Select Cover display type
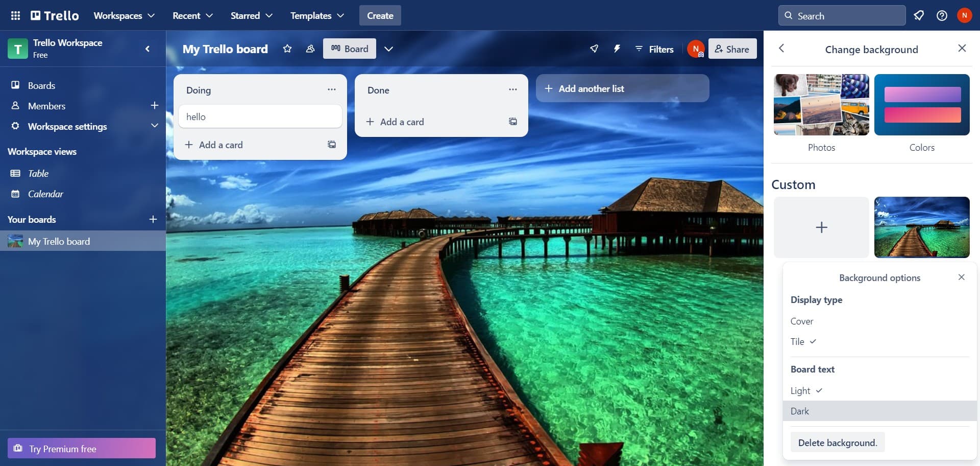980x466 pixels. [x=802, y=321]
